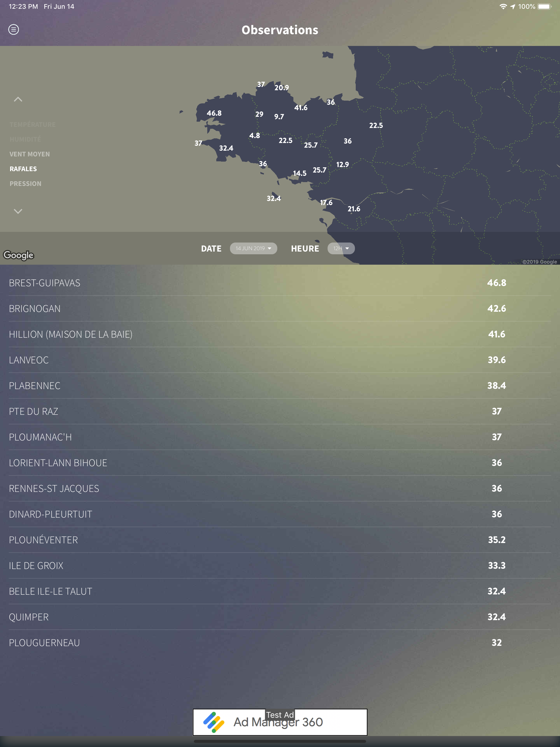
Task: Open the hamburger menu icon
Action: [13, 30]
